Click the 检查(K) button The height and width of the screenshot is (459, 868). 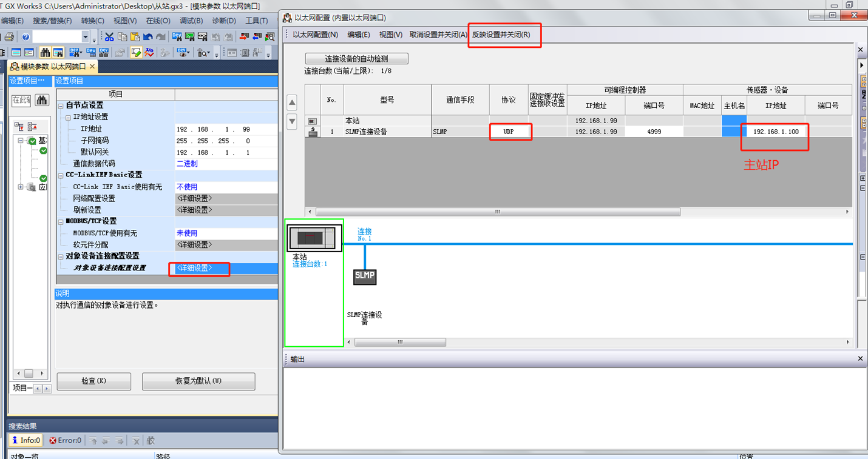(x=93, y=381)
